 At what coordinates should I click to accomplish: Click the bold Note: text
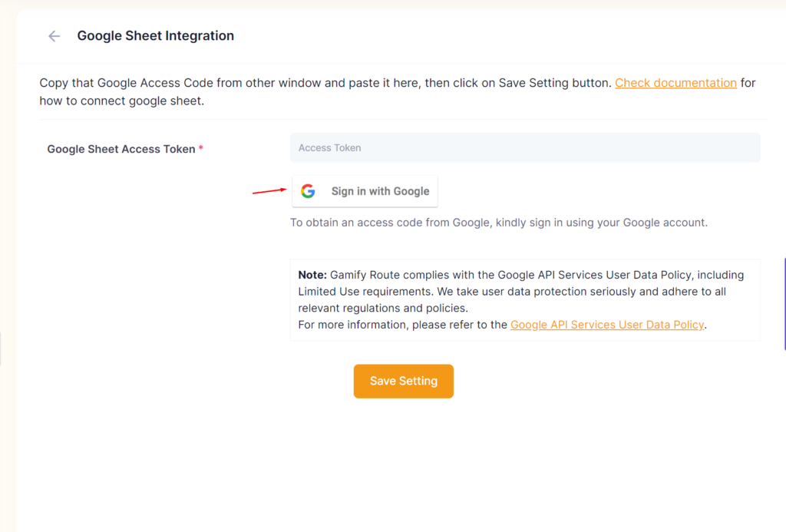pyautogui.click(x=312, y=275)
